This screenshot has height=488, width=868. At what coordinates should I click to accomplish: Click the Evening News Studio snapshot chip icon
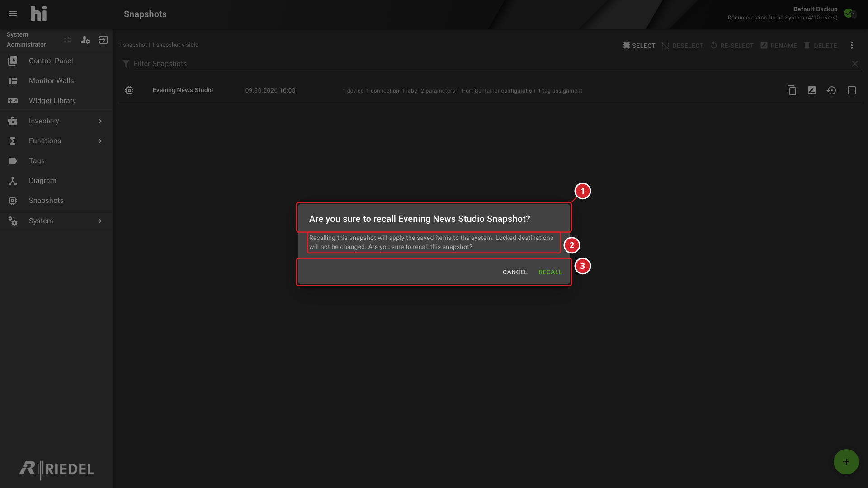click(x=129, y=90)
